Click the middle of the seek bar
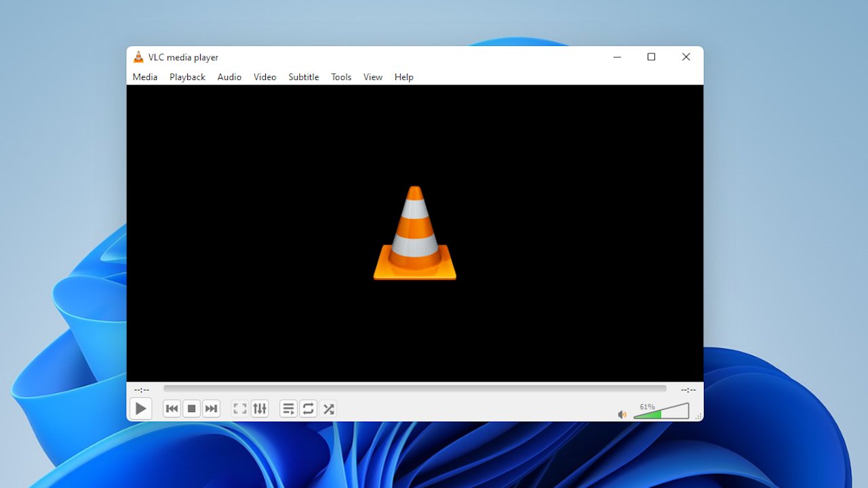Viewport: 868px width, 488px height. (x=414, y=388)
